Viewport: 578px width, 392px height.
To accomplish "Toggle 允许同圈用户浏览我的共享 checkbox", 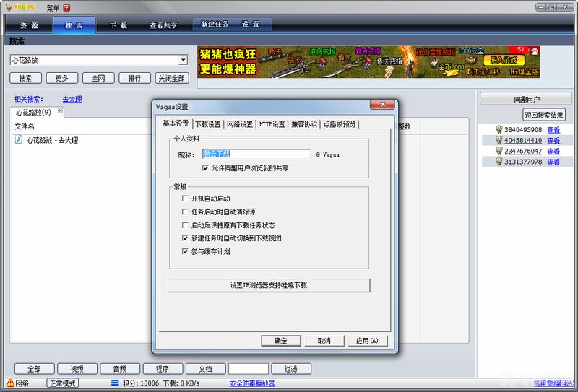I will pyautogui.click(x=206, y=168).
